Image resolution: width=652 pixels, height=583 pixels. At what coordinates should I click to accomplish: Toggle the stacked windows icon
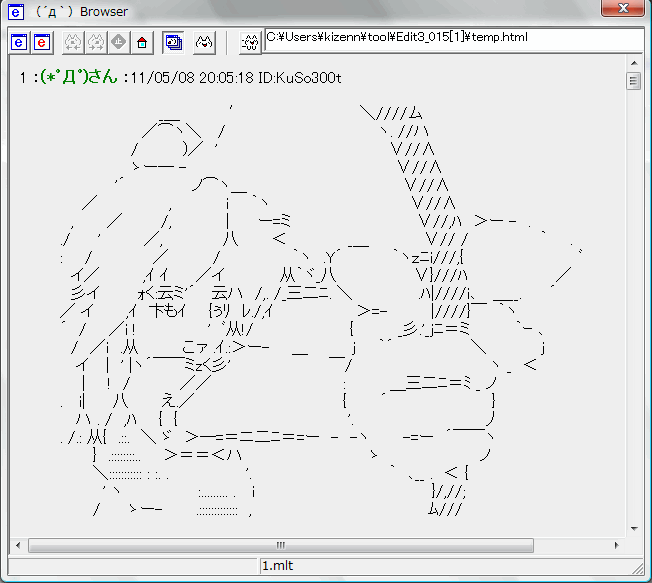coord(173,42)
